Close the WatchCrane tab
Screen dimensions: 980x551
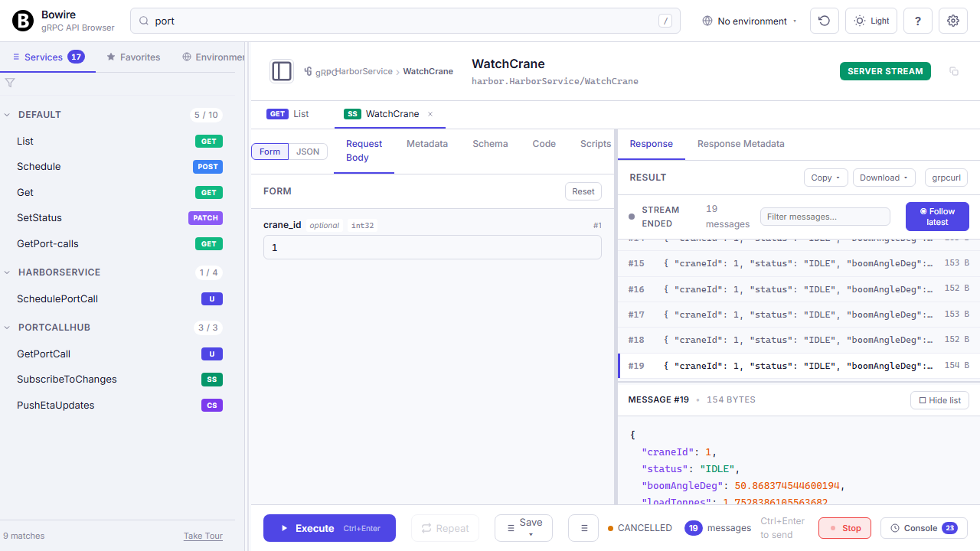(x=430, y=114)
